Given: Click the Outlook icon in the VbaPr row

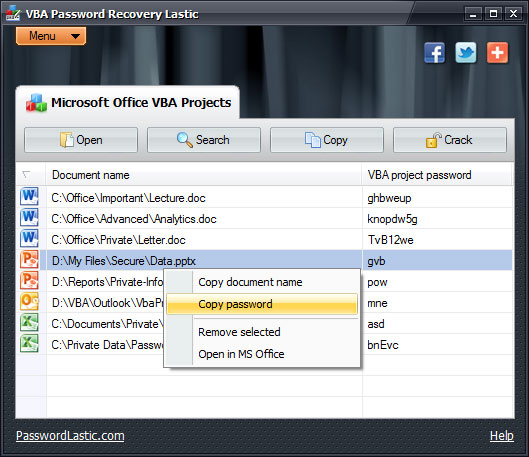Looking at the screenshot, I should [x=29, y=302].
